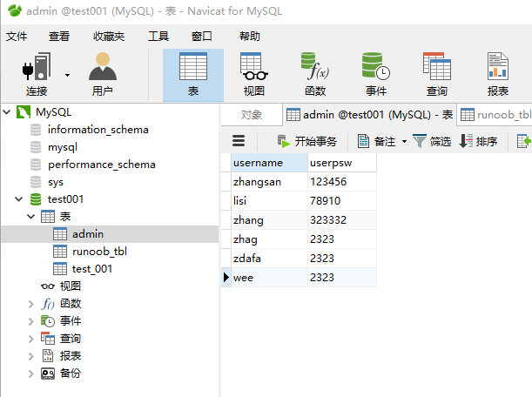532x397 pixels.
Task: Collapse the MySQL connection node
Action: pyautogui.click(x=7, y=112)
